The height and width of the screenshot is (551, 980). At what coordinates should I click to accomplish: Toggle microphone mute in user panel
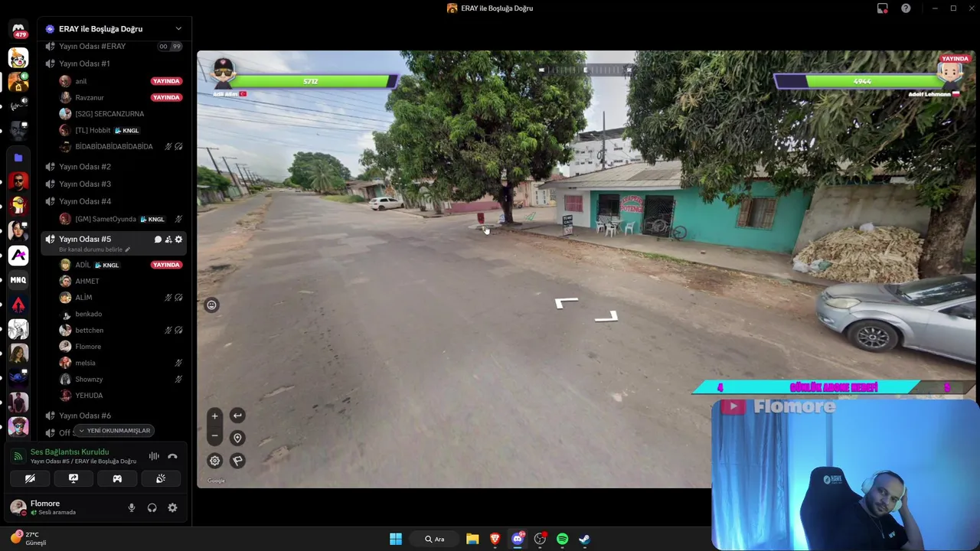click(x=132, y=507)
